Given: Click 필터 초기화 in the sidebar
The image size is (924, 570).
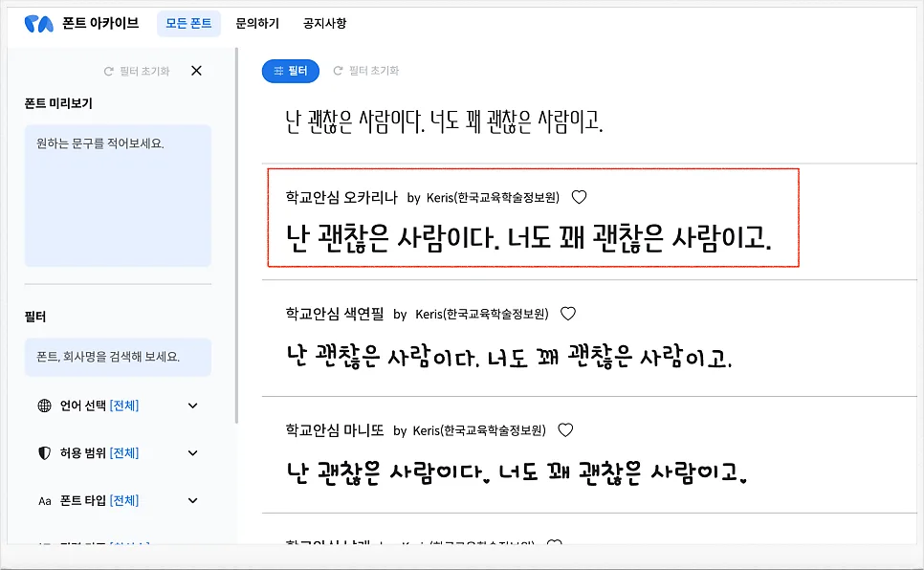Looking at the screenshot, I should pos(137,72).
